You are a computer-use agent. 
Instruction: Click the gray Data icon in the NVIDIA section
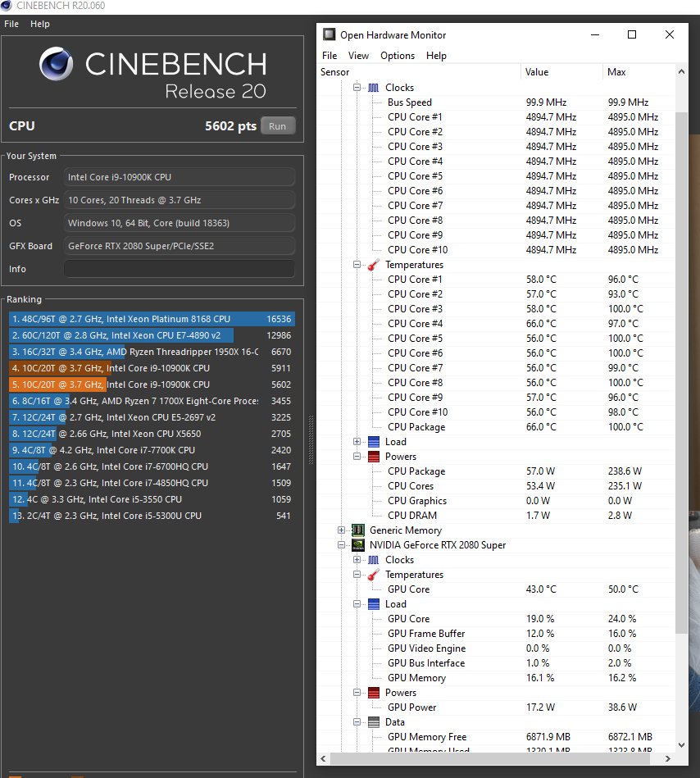374,722
